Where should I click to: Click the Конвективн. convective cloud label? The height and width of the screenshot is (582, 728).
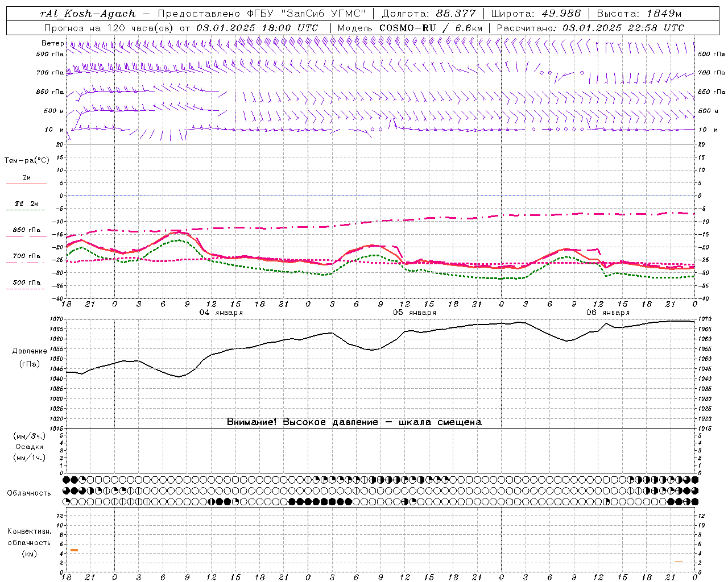coord(29,531)
